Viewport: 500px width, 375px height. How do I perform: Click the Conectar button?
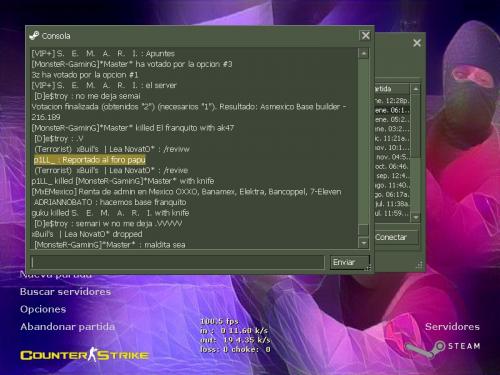pyautogui.click(x=395, y=237)
